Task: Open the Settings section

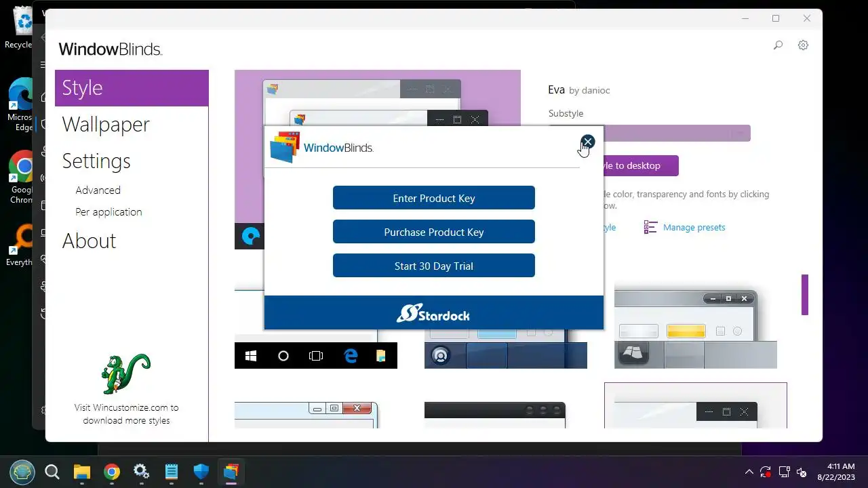Action: [x=96, y=161]
